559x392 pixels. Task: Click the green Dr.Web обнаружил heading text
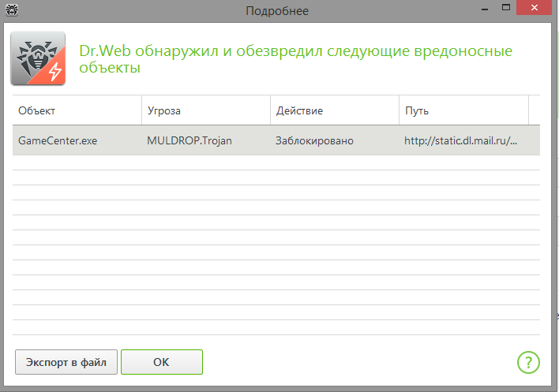pyautogui.click(x=295, y=58)
